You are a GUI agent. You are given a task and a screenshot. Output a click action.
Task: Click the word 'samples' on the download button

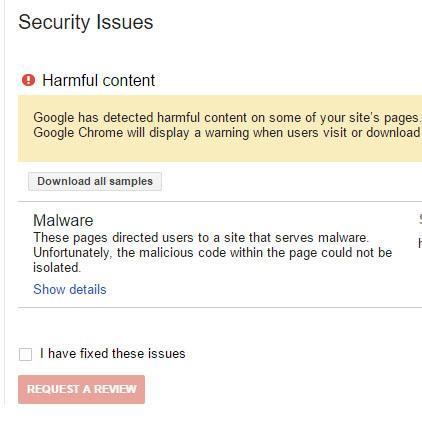pyautogui.click(x=131, y=181)
